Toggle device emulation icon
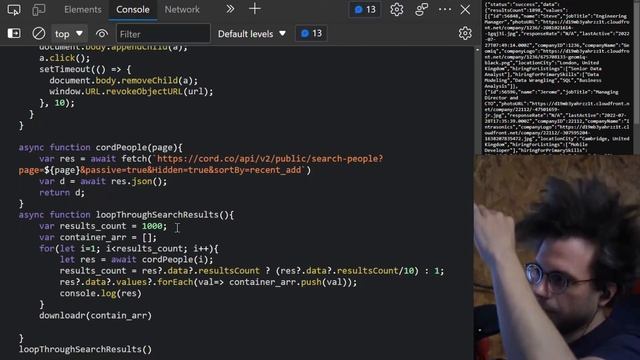The width and height of the screenshot is (640, 360). tap(39, 9)
